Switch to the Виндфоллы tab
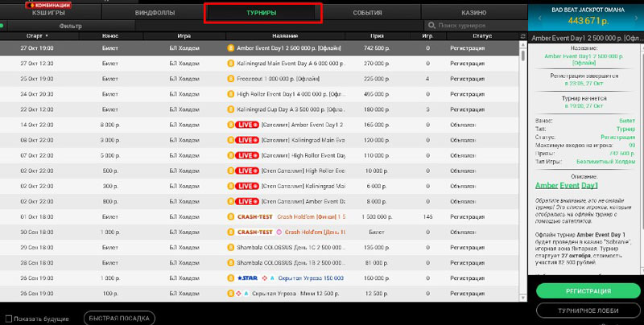644x325 pixels. click(x=152, y=13)
